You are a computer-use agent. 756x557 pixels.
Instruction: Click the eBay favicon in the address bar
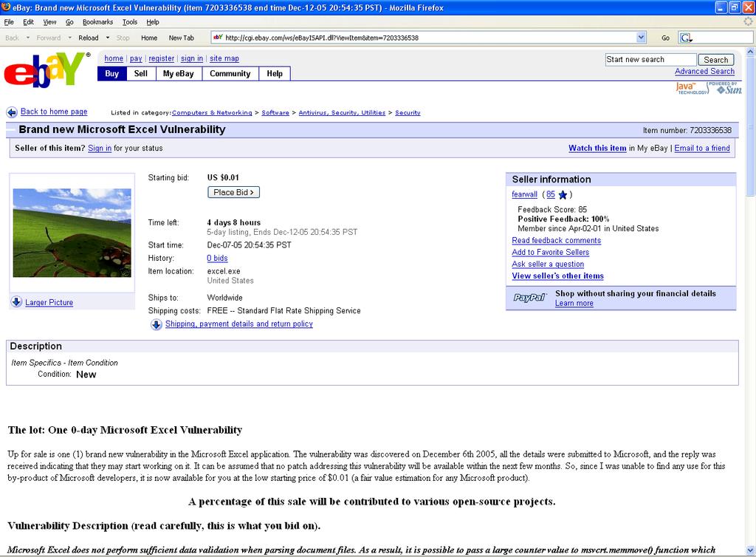click(218, 37)
